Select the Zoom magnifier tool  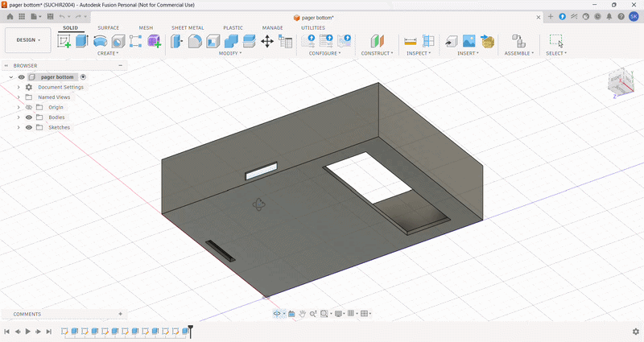(313, 314)
